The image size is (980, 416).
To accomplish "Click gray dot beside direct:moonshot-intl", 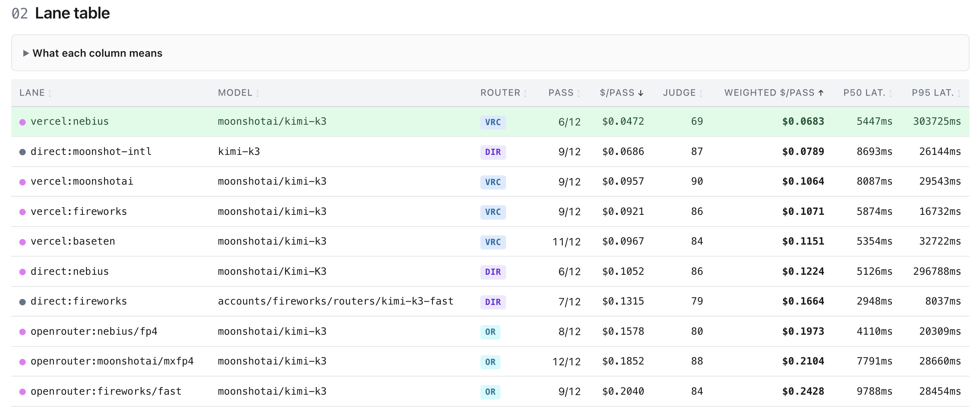I will (23, 152).
